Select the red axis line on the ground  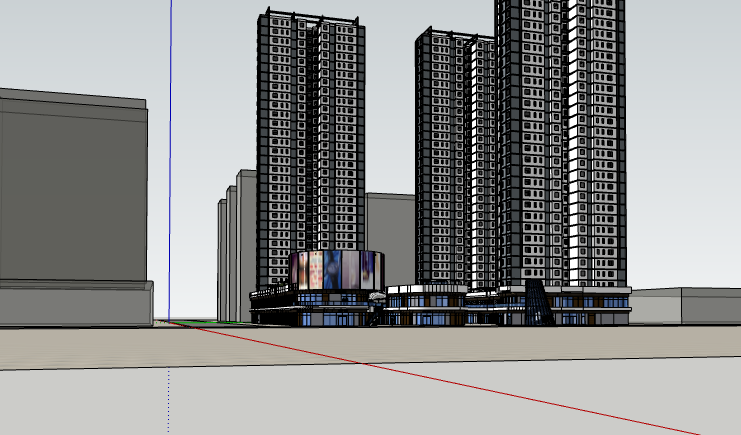[450, 378]
